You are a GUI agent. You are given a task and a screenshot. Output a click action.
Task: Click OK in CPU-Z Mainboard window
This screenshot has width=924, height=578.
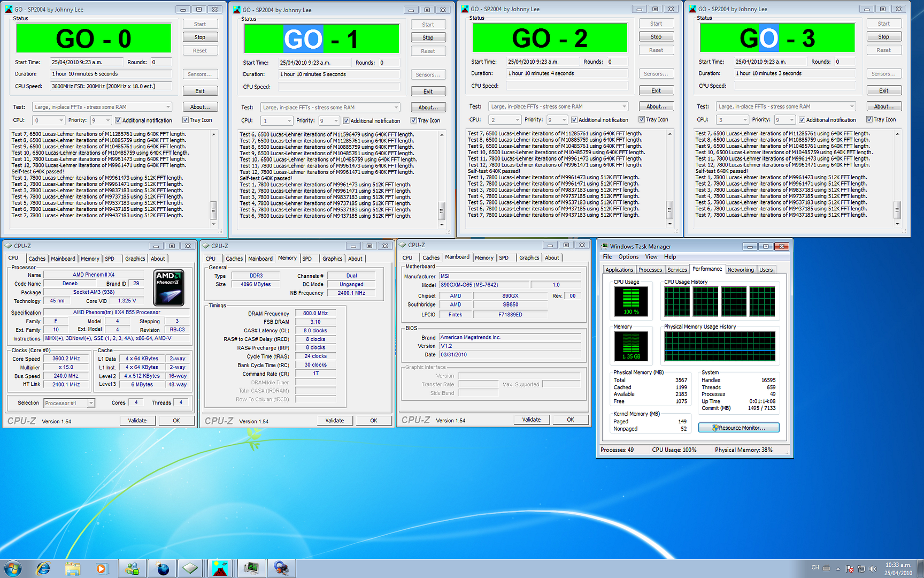pyautogui.click(x=571, y=420)
